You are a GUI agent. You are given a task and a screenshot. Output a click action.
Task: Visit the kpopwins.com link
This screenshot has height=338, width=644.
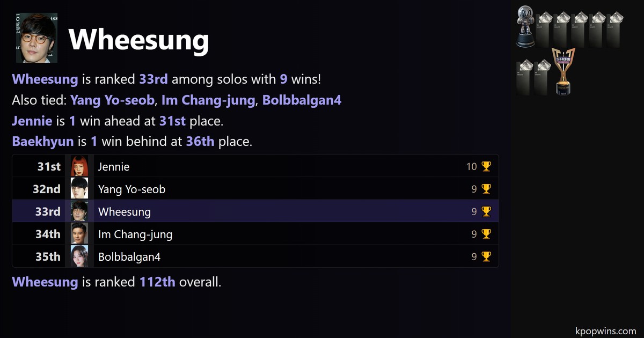tap(604, 331)
